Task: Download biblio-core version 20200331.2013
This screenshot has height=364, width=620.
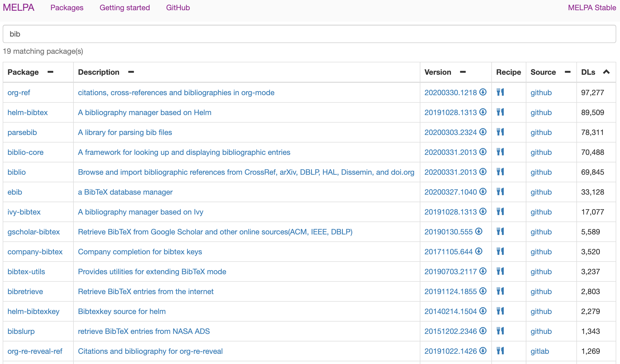Action: [x=455, y=152]
